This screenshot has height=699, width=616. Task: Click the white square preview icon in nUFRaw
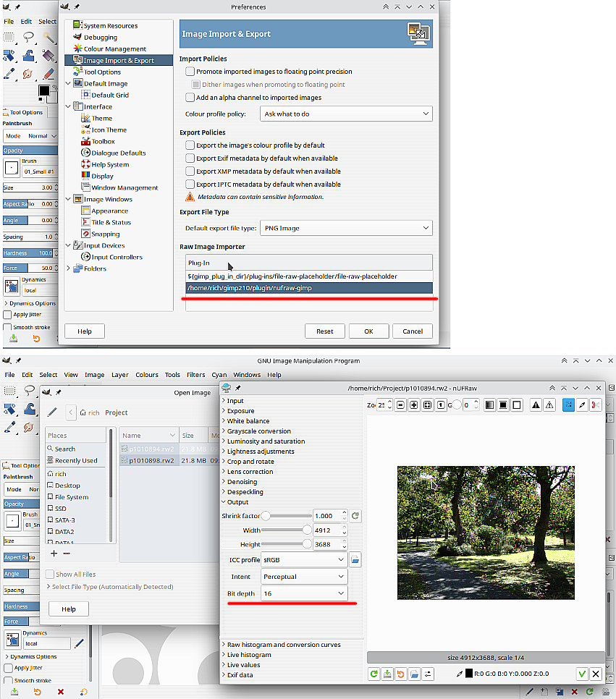click(517, 404)
